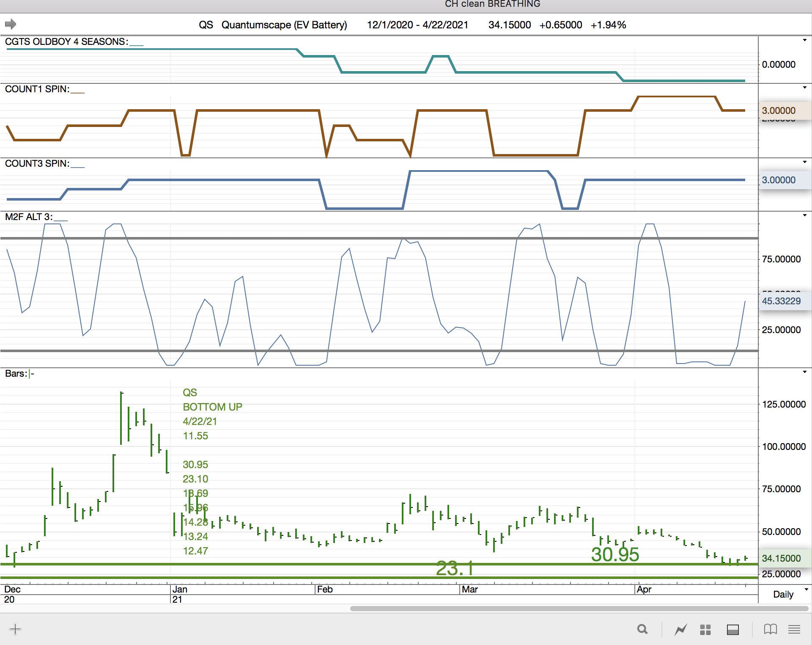The height and width of the screenshot is (645, 812).
Task: Click the horizontal chart scrollbar thumb
Action: pyautogui.click(x=579, y=609)
